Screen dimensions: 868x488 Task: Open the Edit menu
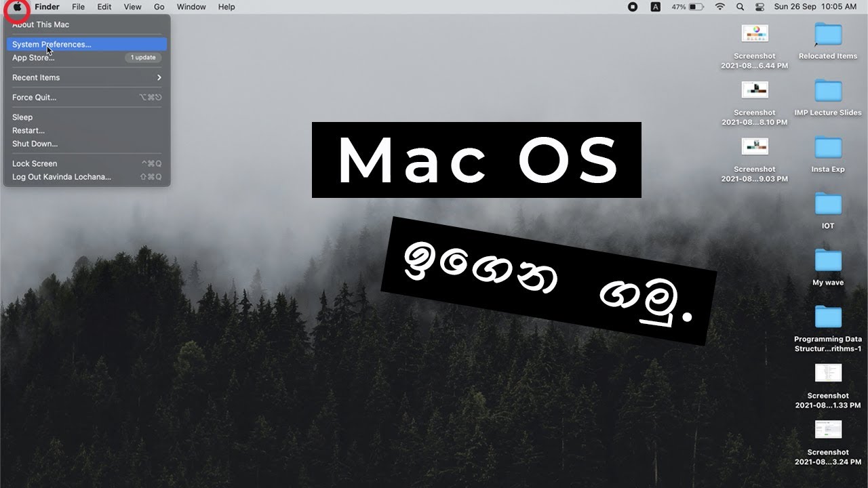(x=104, y=7)
